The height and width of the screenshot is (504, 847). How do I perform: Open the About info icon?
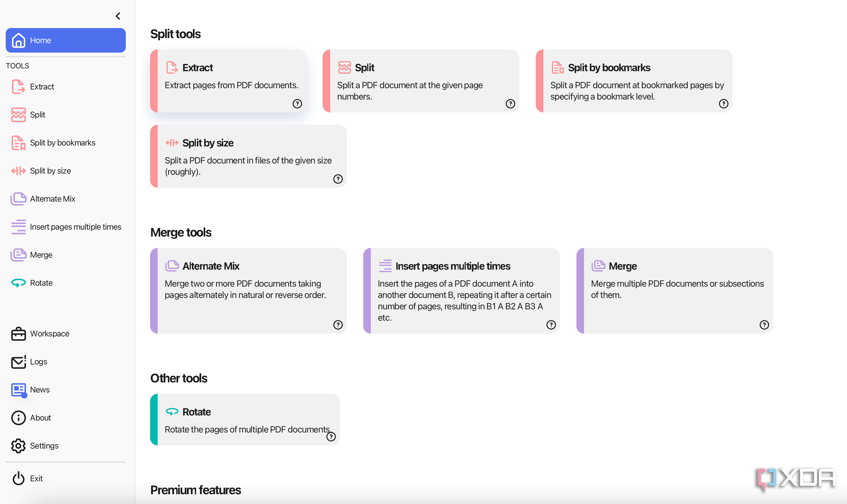[18, 418]
